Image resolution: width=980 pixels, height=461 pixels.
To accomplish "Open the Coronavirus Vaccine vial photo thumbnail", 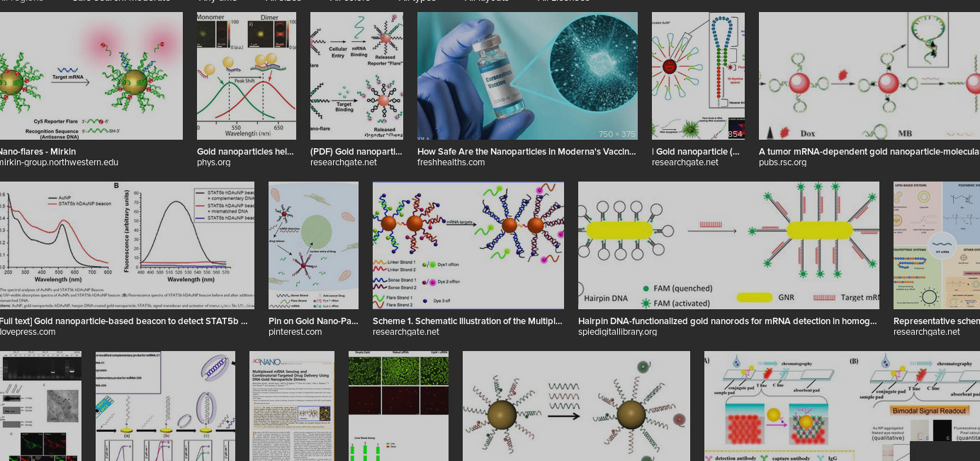I will pos(527,76).
